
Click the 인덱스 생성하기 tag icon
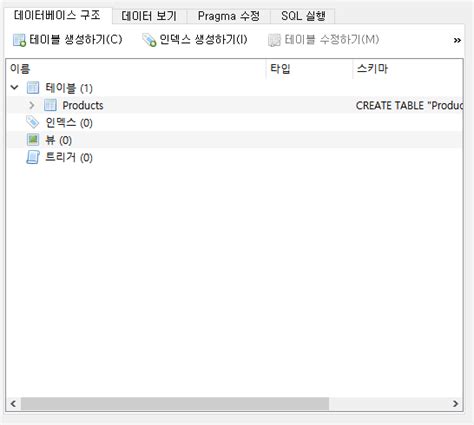pyautogui.click(x=149, y=40)
